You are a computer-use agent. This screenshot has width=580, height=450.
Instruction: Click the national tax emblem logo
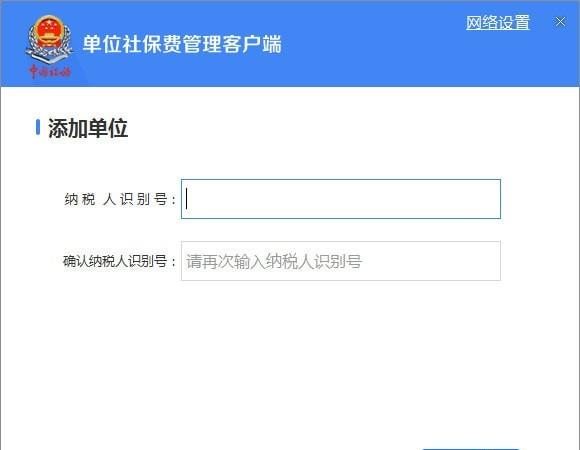pos(48,40)
